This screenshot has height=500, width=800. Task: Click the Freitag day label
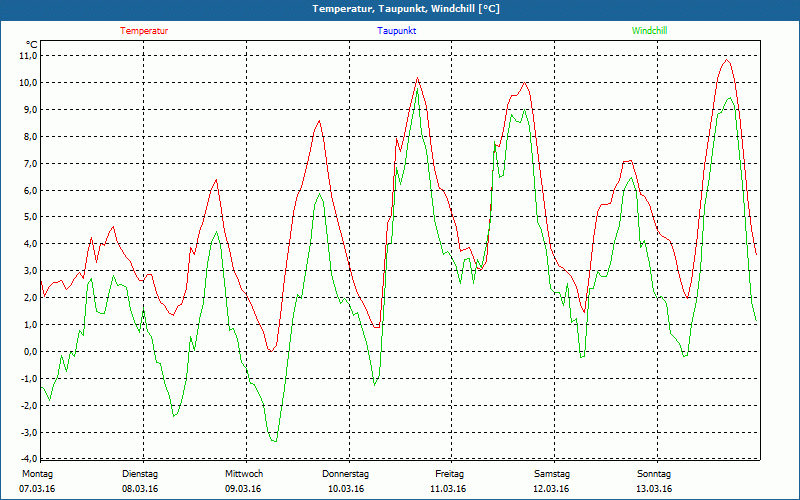449,474
